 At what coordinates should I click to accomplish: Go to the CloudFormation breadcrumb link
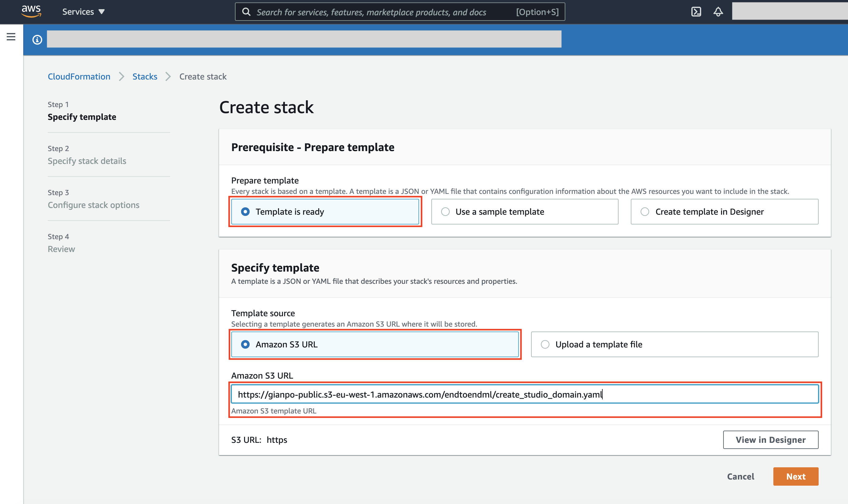pyautogui.click(x=79, y=76)
